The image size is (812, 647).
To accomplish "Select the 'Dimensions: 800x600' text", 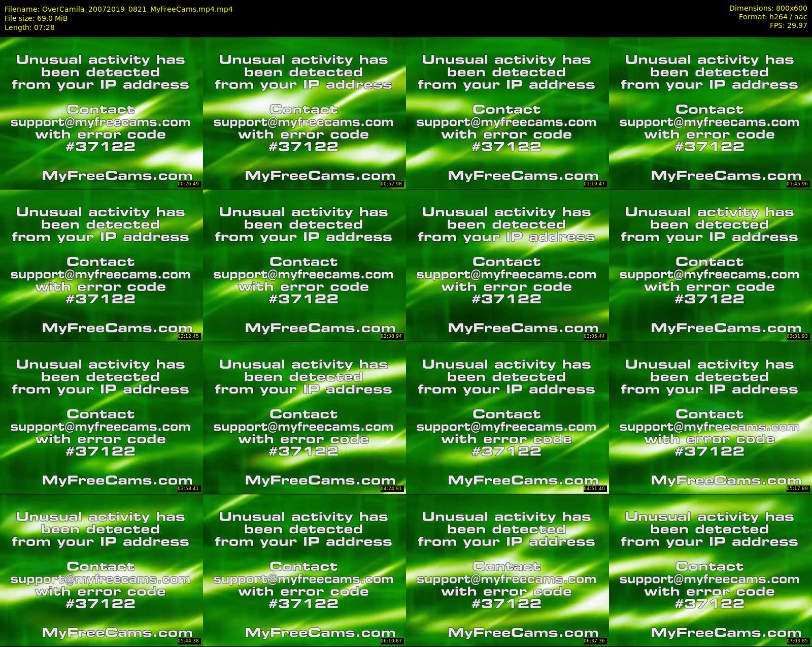I will 768,8.
